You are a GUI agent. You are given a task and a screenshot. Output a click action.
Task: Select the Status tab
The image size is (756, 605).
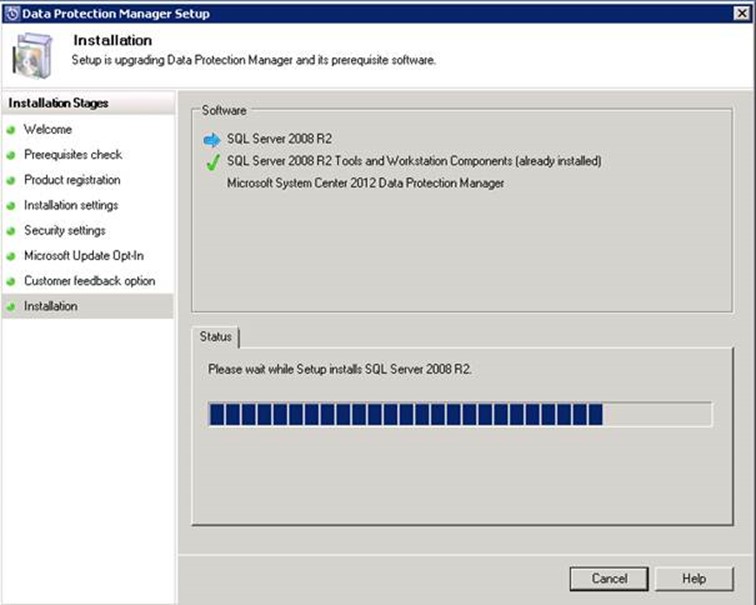[216, 336]
